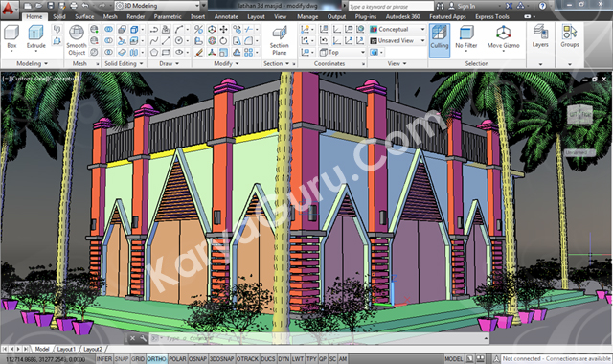
Task: Switch to the Surface ribbon tab
Action: tap(84, 17)
